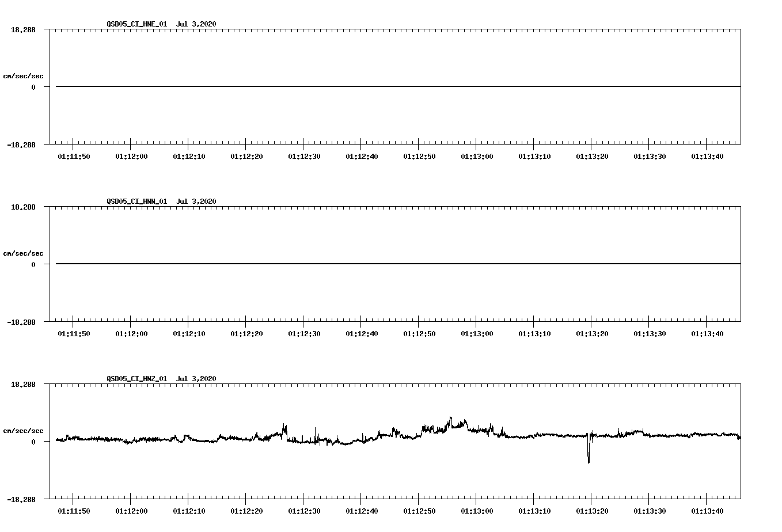This screenshot has height=532, width=782.
Task: Click the 18.288 upper limit on HNE plot
Action: point(23,29)
